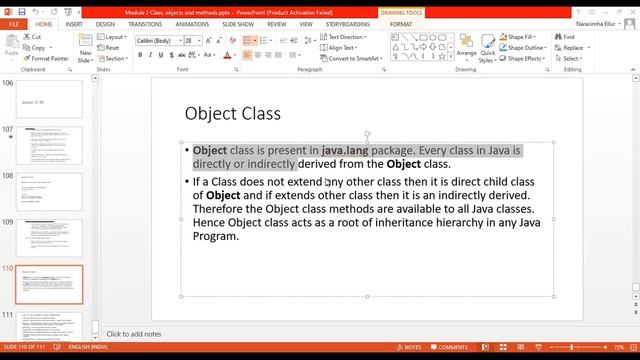Screen dimensions: 640x360
Task: Justify the paragraph text
Action: tap(279, 55)
